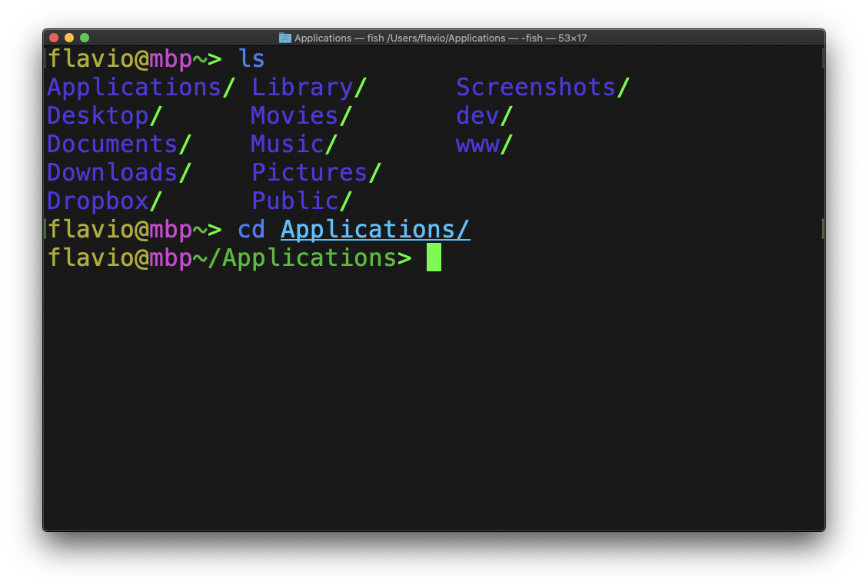Click the Movies/ directory entry
The height and width of the screenshot is (588, 868).
coord(301,116)
